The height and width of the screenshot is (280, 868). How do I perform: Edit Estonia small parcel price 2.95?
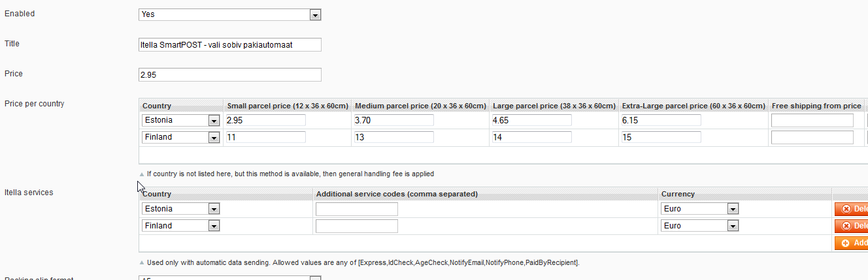coord(265,120)
